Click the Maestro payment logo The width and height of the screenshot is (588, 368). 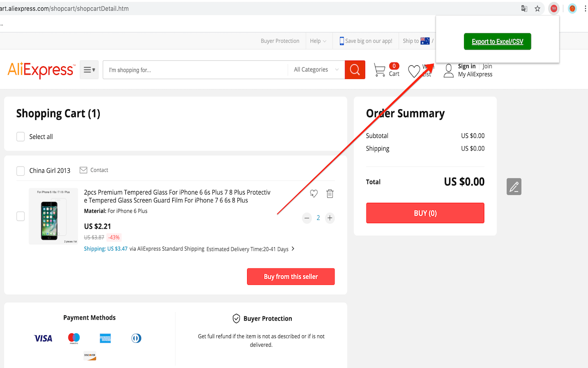74,339
